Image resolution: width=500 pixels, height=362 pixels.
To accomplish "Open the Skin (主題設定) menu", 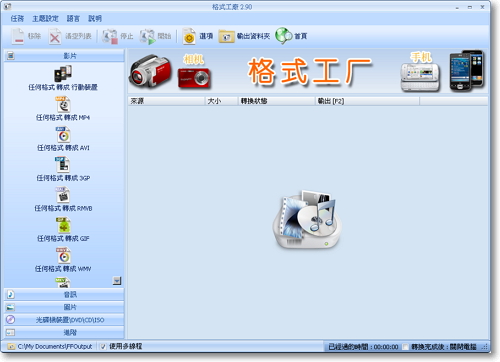I will pos(45,18).
